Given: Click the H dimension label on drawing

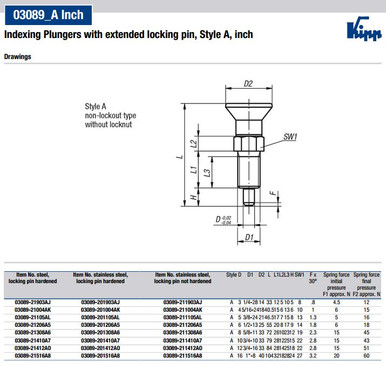Looking at the screenshot, I should [193, 197].
